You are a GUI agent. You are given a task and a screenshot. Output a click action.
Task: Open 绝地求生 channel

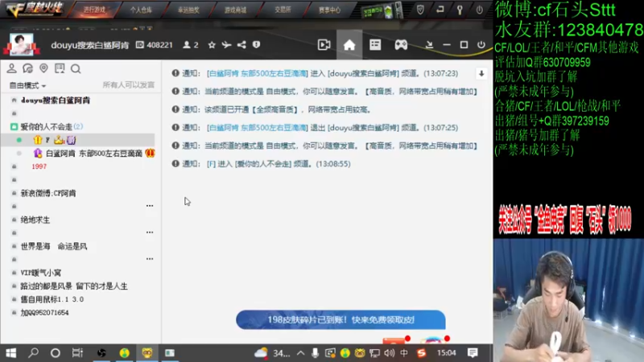[35, 220]
